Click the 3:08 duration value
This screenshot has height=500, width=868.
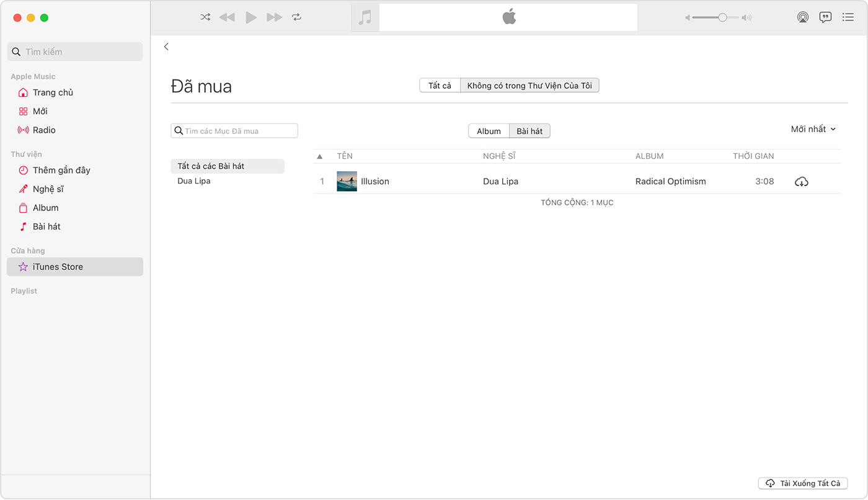[764, 181]
